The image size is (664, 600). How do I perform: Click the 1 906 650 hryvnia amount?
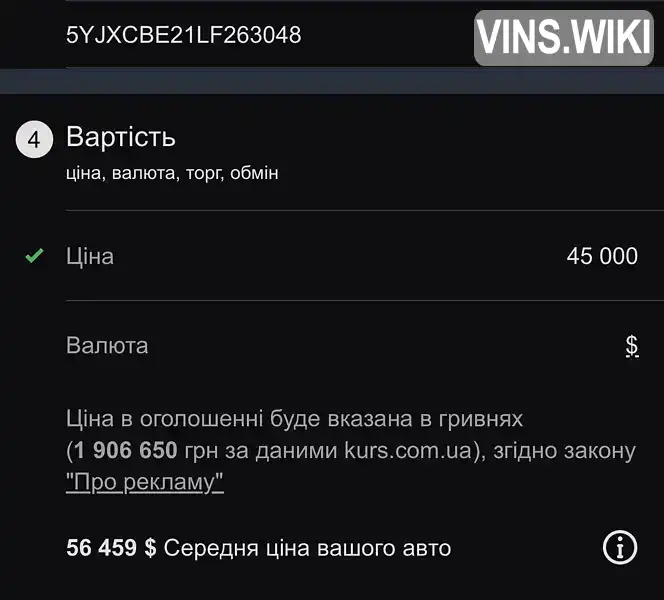126,450
